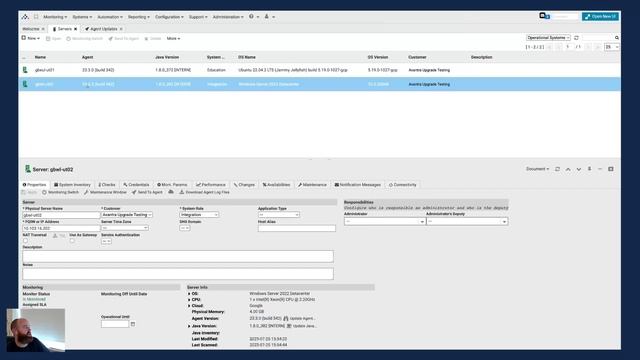
Task: Open the Administrator dropdown
Action: tap(384, 221)
